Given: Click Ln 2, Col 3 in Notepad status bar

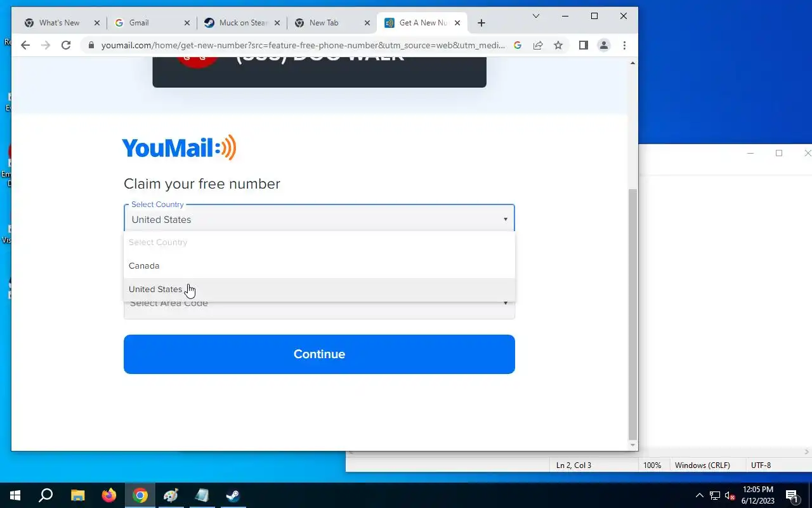Looking at the screenshot, I should [x=573, y=465].
